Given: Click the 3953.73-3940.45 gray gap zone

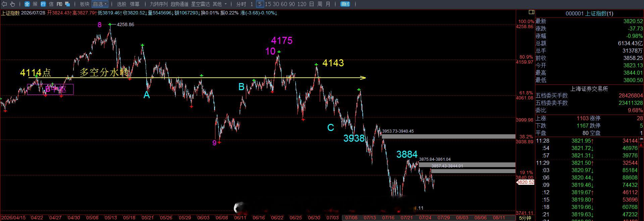Looking at the screenshot, I should click(x=448, y=136).
